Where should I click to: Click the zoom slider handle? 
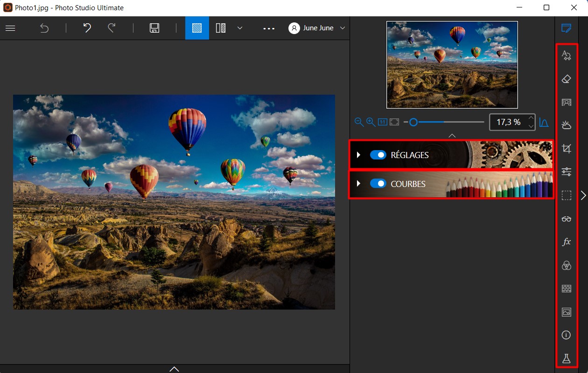pyautogui.click(x=413, y=122)
